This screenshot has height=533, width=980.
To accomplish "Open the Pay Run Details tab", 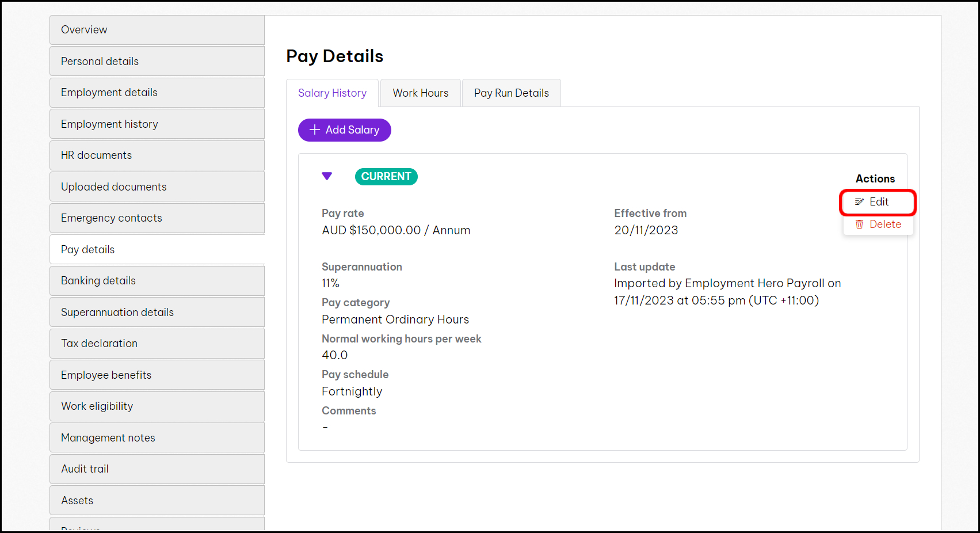I will tap(511, 93).
